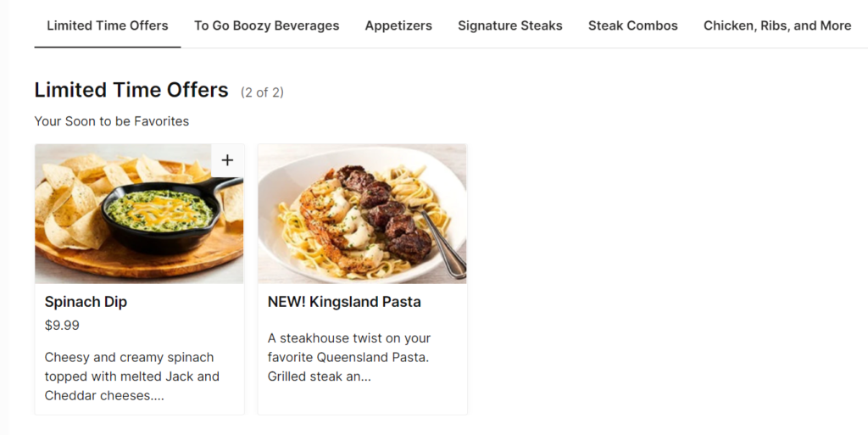The image size is (868, 435).
Task: Click the Your Soon to be Favorites subtitle
Action: [x=112, y=121]
